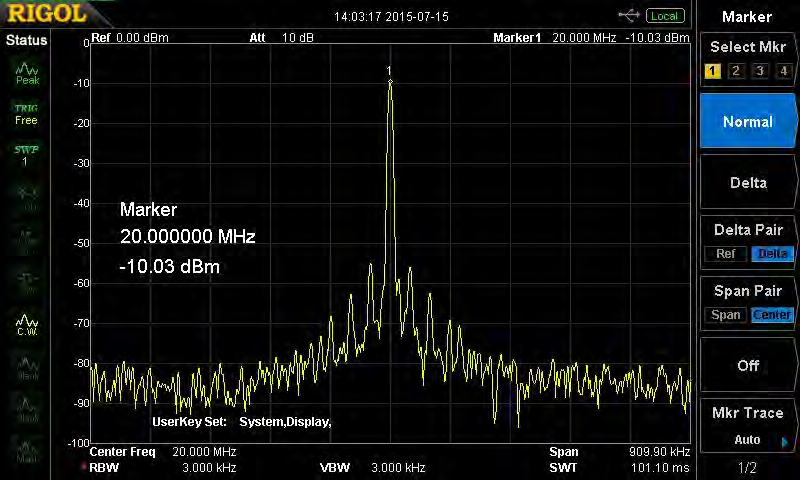Turn the marker Off

[x=748, y=365]
